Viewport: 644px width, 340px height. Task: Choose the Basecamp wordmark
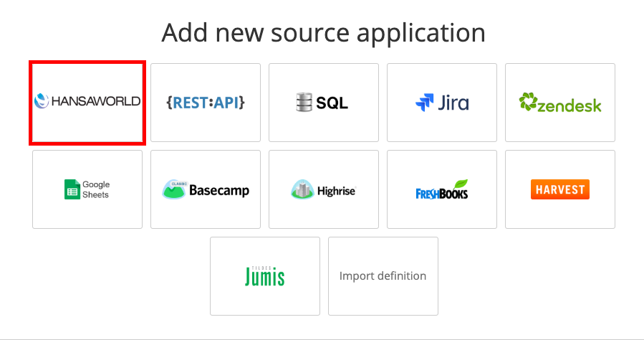point(218,191)
